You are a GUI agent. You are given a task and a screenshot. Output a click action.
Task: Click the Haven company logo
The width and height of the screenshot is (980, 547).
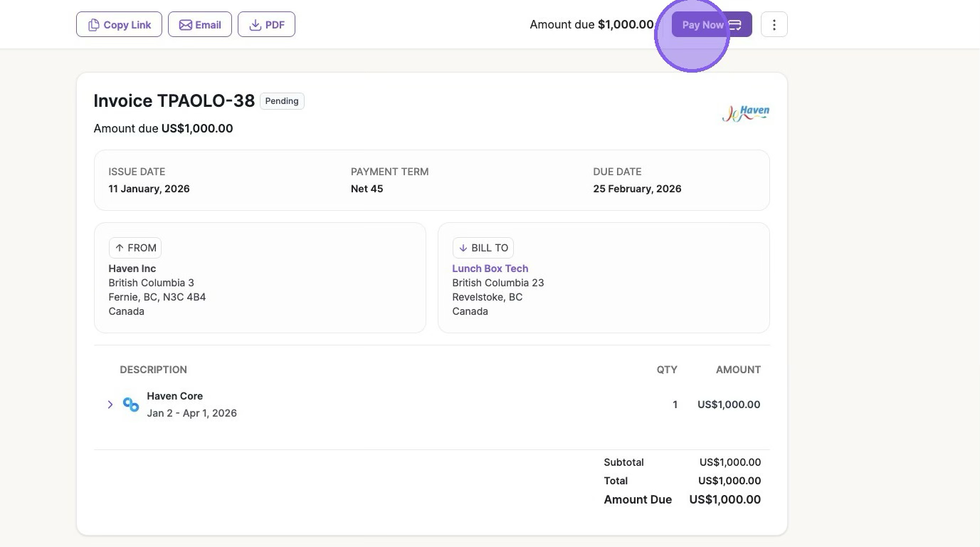745,113
